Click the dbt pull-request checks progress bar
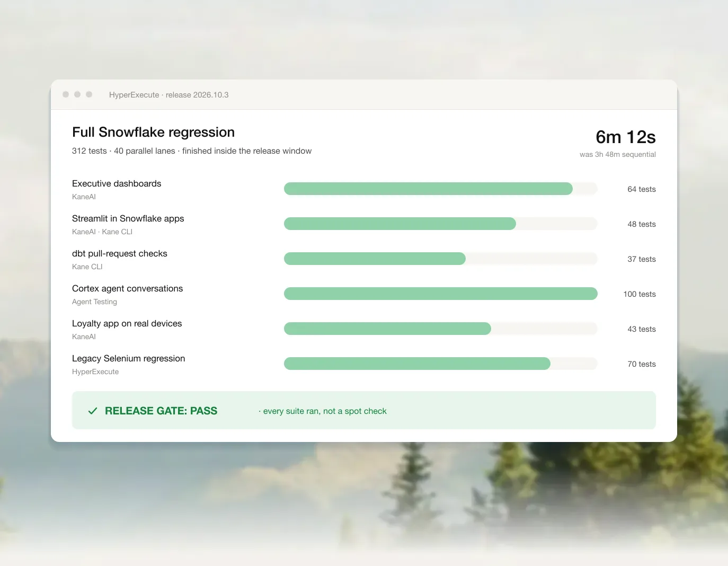728x566 pixels. click(441, 259)
